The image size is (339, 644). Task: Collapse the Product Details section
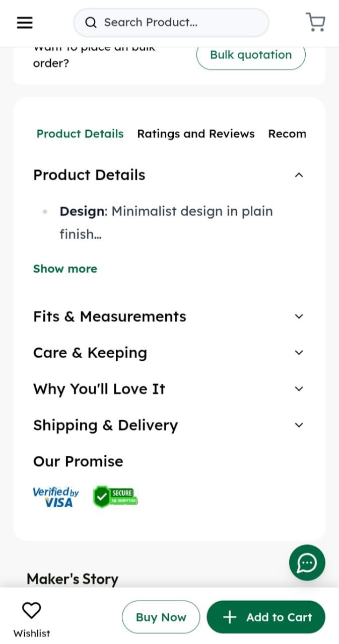point(299,175)
